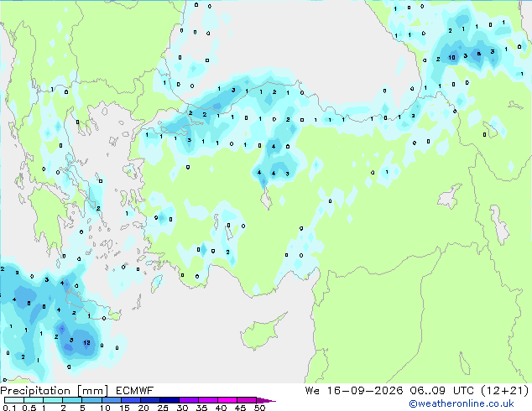Select the 2–5 mm legend color swatch
Image resolution: width=532 pixels, height=411 pixels.
click(x=72, y=400)
